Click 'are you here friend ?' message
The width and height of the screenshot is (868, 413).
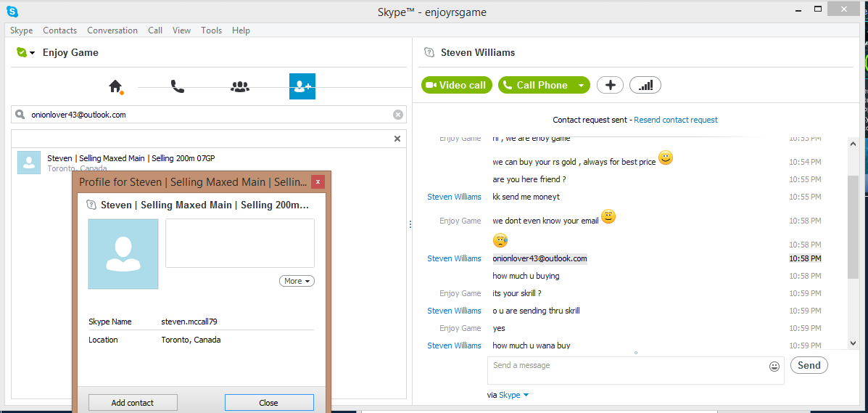(529, 179)
